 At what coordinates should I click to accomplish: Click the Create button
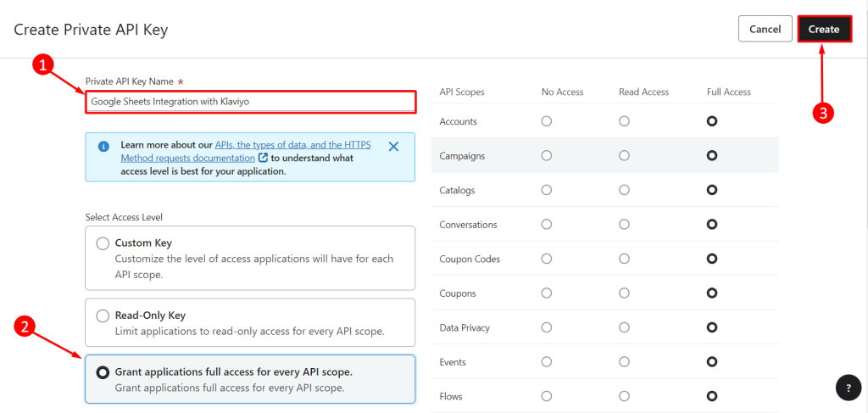[824, 29]
